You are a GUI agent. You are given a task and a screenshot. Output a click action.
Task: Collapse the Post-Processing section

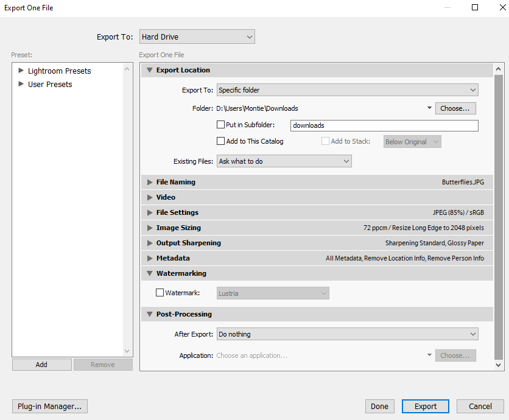[150, 313]
